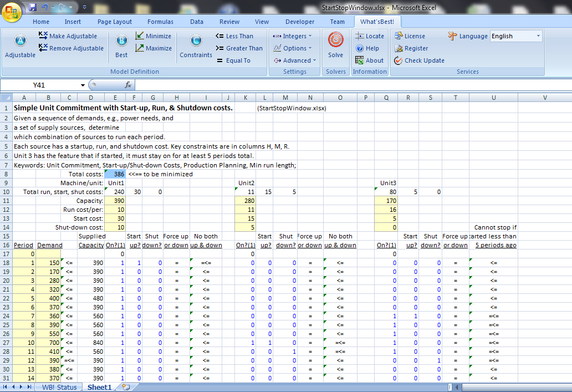Click Remove Adjustable in the ribbon
This screenshot has width=572, height=392.
[71, 48]
